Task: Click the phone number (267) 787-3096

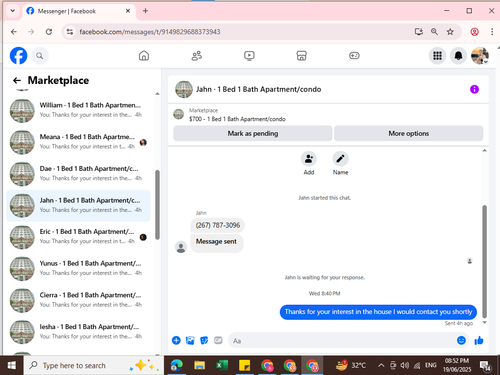Action: [x=218, y=225]
